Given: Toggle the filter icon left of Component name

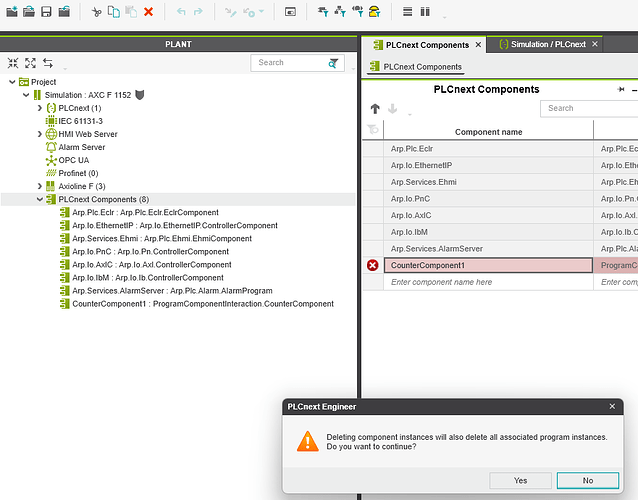Looking at the screenshot, I should click(373, 130).
